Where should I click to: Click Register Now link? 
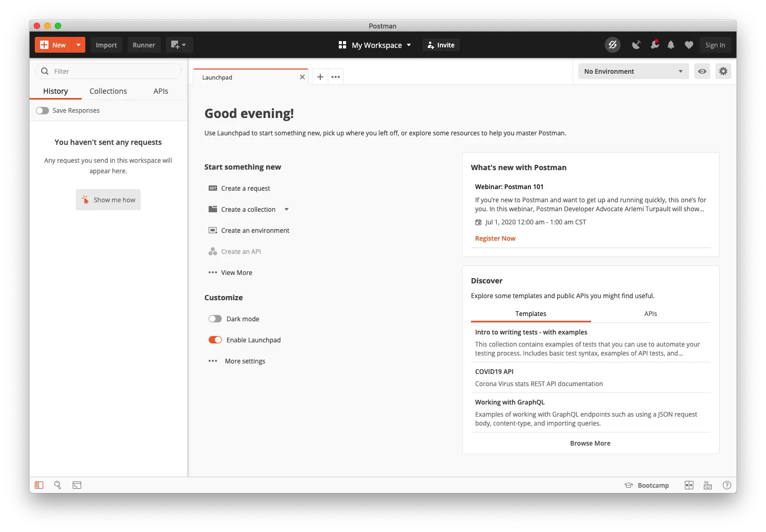pyautogui.click(x=495, y=238)
